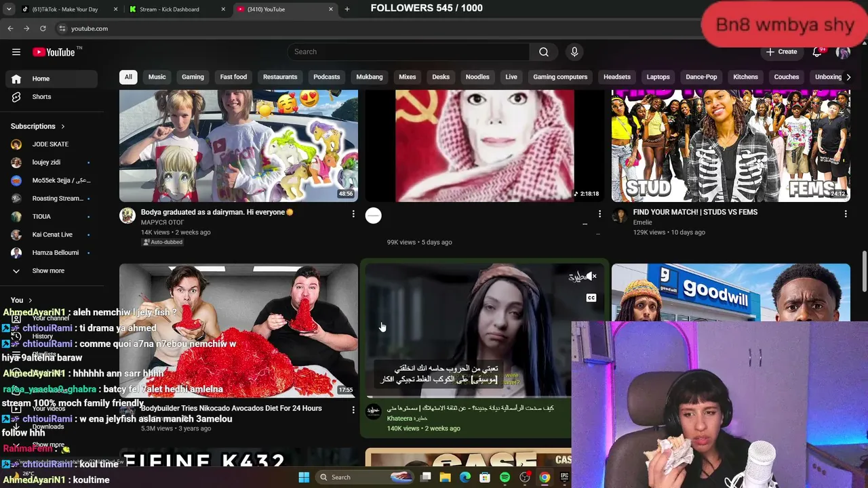Filter feed by Podcasts chip
This screenshot has height=488, width=868.
pyautogui.click(x=327, y=77)
